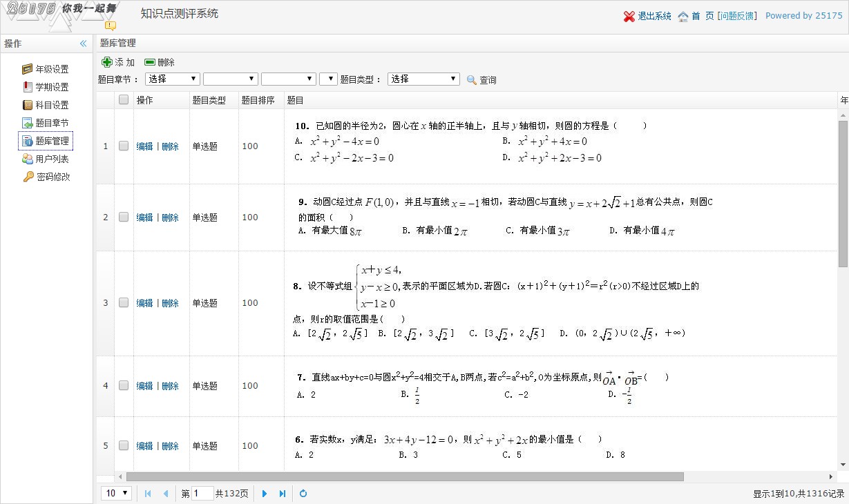Click the 查询 search magnifier icon

coord(472,79)
